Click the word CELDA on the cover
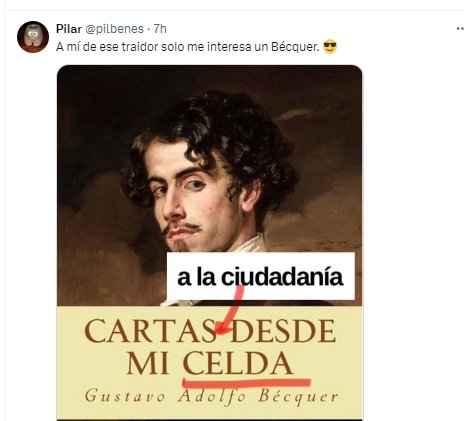This screenshot has width=464, height=421. point(238,363)
